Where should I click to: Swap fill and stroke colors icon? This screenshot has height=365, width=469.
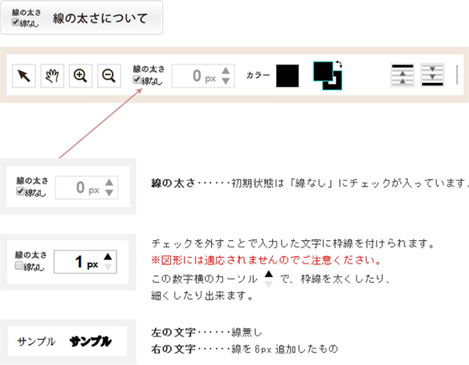339,64
